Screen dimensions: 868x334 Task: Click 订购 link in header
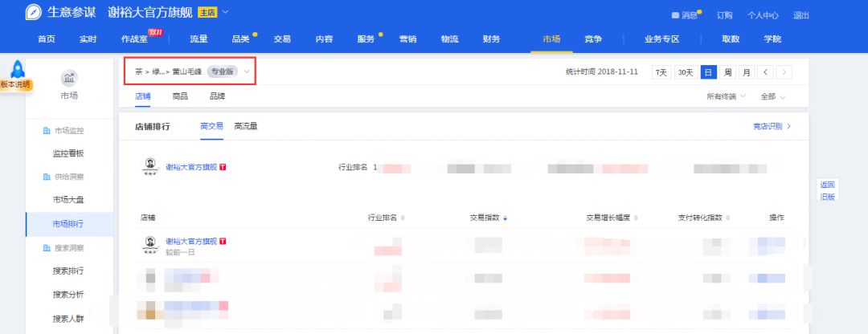click(x=725, y=15)
